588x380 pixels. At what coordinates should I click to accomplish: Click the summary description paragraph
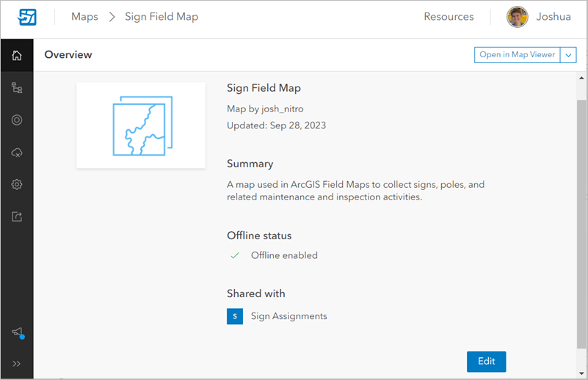(355, 191)
